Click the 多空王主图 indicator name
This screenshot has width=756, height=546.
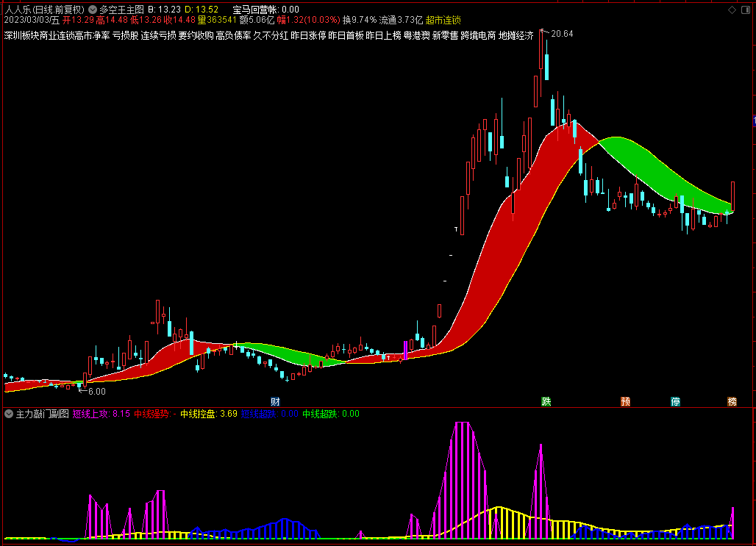(x=121, y=10)
